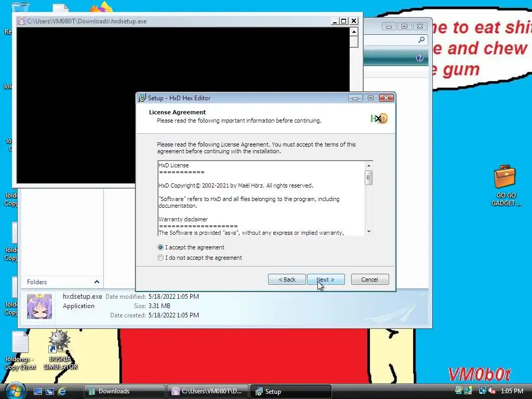Minimize the HxD Setup window

pyautogui.click(x=355, y=98)
